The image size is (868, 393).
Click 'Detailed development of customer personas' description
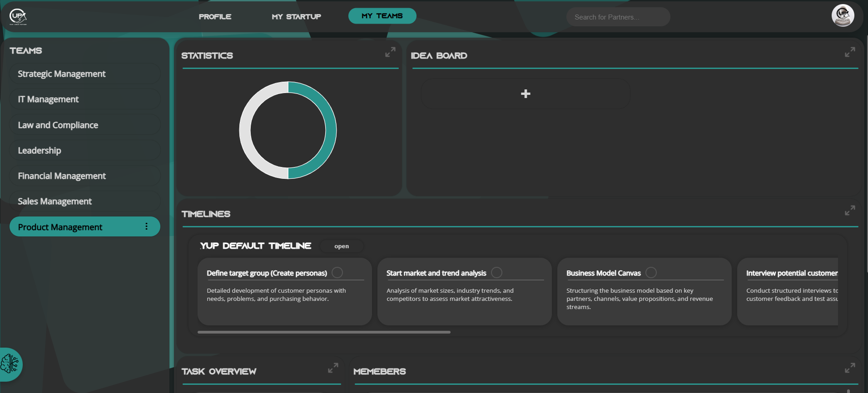pyautogui.click(x=276, y=295)
